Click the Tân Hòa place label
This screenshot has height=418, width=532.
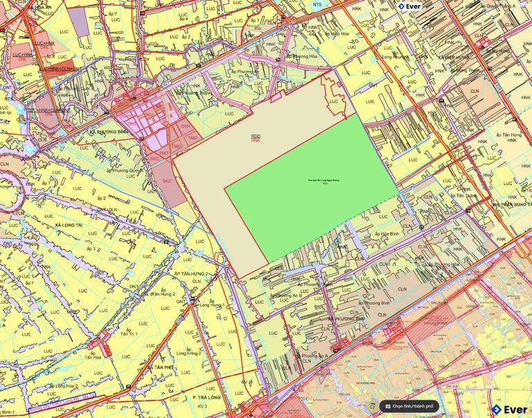[x=93, y=357]
